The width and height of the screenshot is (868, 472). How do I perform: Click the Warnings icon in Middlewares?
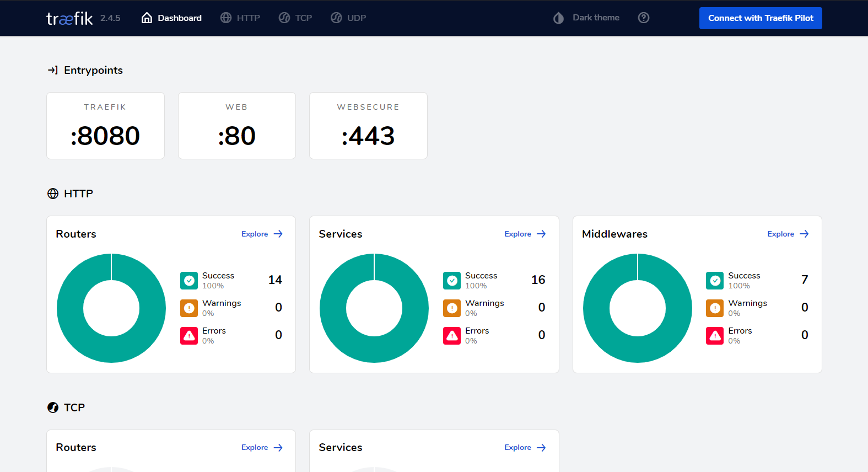(x=715, y=308)
